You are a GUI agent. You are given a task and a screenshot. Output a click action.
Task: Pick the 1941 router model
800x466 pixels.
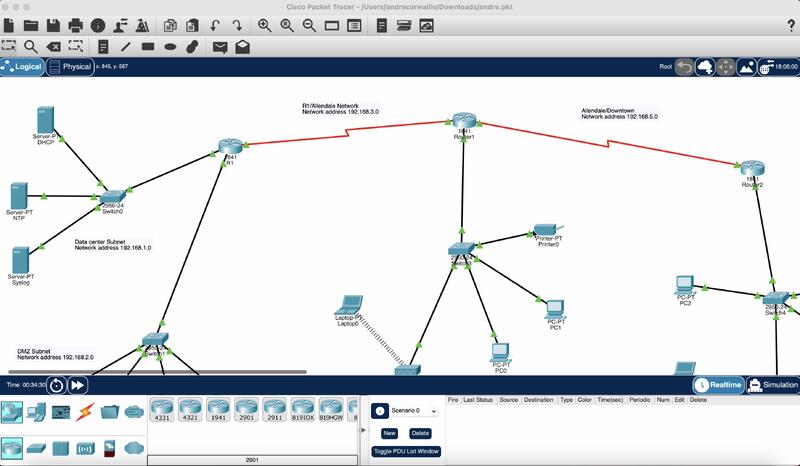pyautogui.click(x=218, y=410)
